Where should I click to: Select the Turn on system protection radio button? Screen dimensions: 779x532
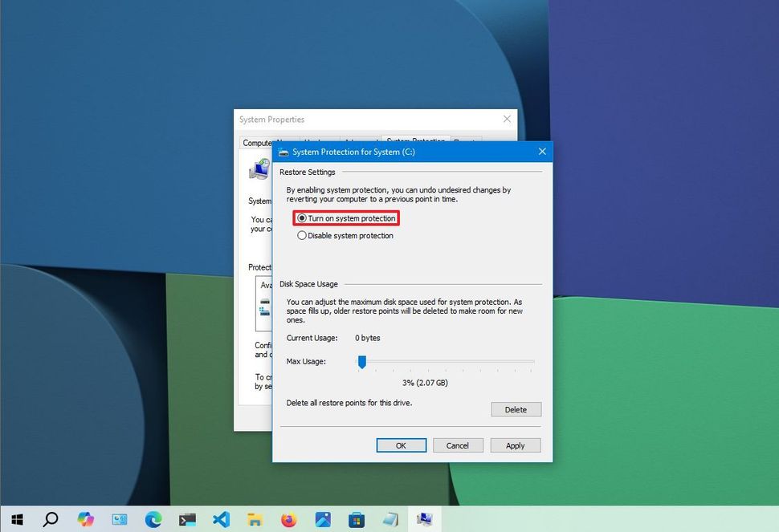click(x=303, y=217)
